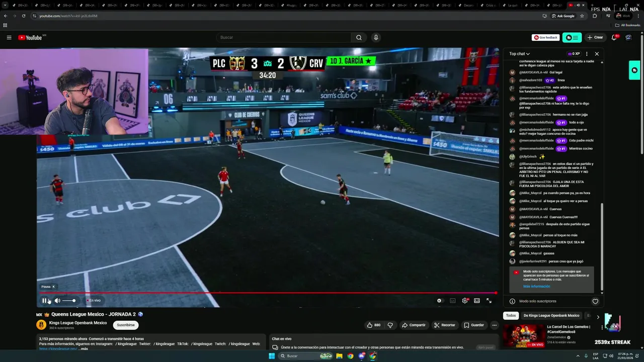The image size is (644, 362).
Task: Expand the Top chat dropdown
Action: [x=519, y=54]
